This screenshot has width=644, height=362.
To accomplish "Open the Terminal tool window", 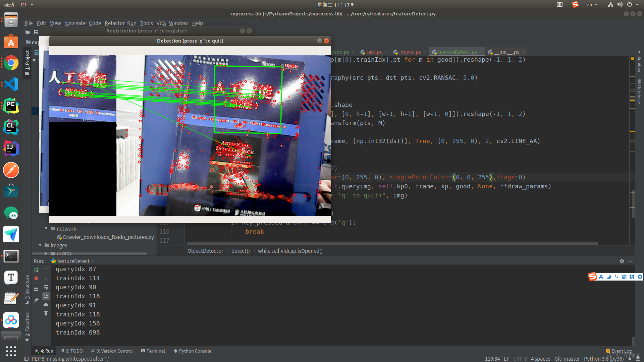I will (153, 351).
